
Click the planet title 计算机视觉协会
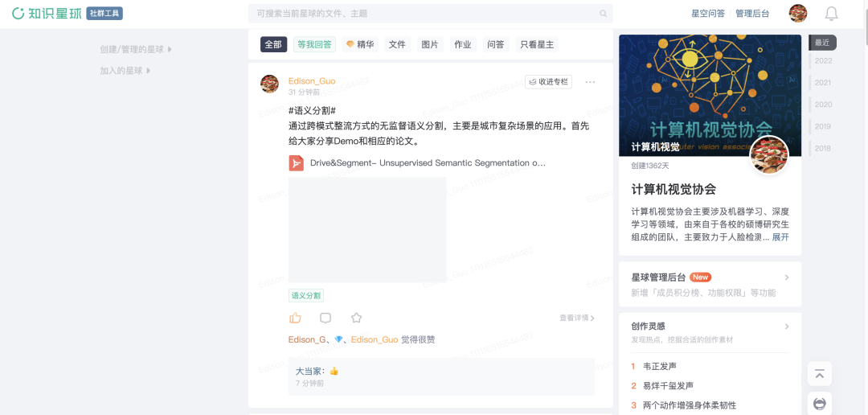pyautogui.click(x=674, y=190)
